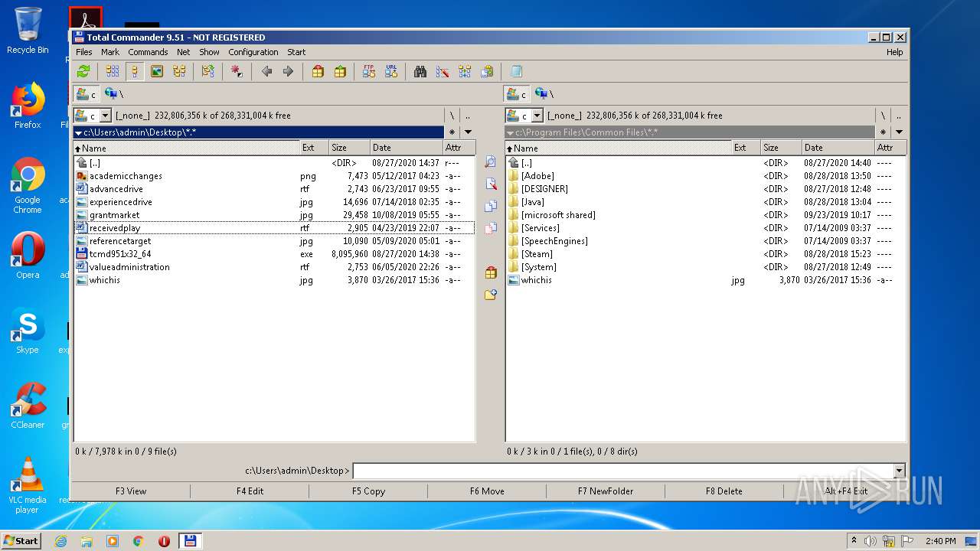The image size is (980, 551).
Task: Click the F3 View button
Action: tap(131, 491)
